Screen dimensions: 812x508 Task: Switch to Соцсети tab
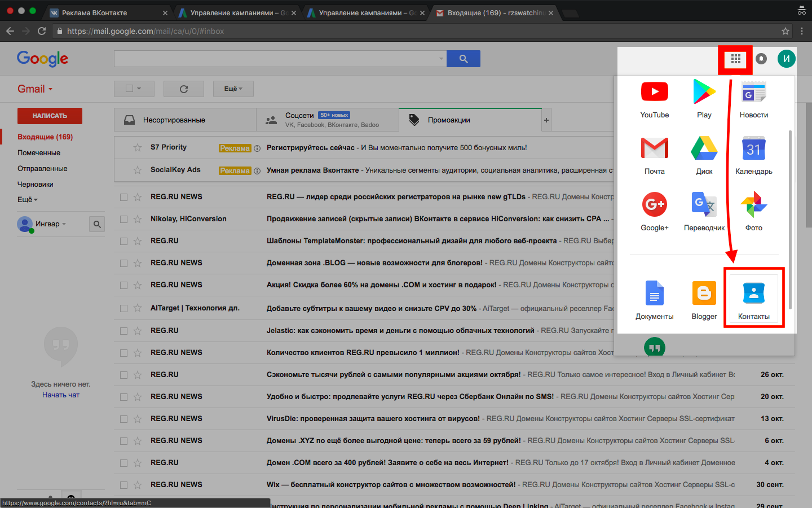(327, 120)
